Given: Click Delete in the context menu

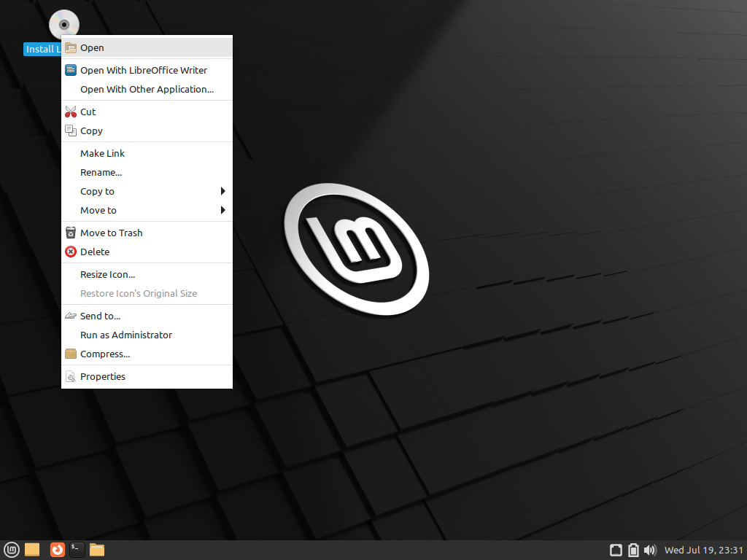Looking at the screenshot, I should coord(147,252).
